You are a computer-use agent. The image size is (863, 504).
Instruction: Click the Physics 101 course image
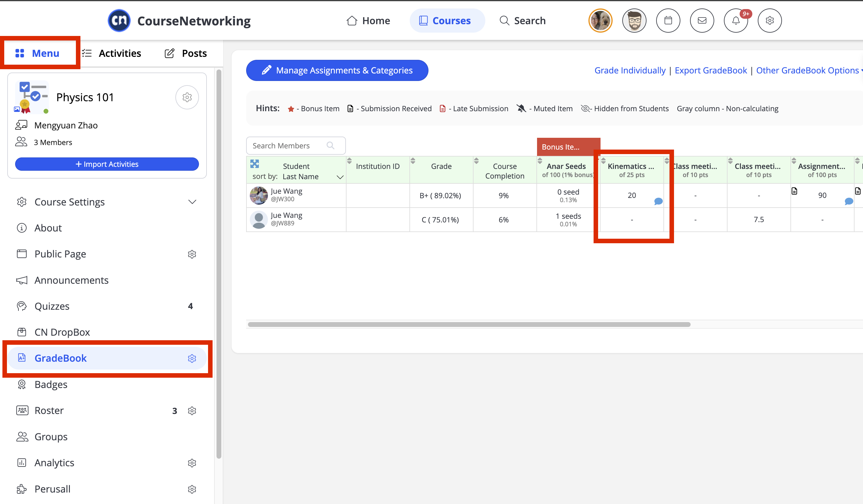31,97
